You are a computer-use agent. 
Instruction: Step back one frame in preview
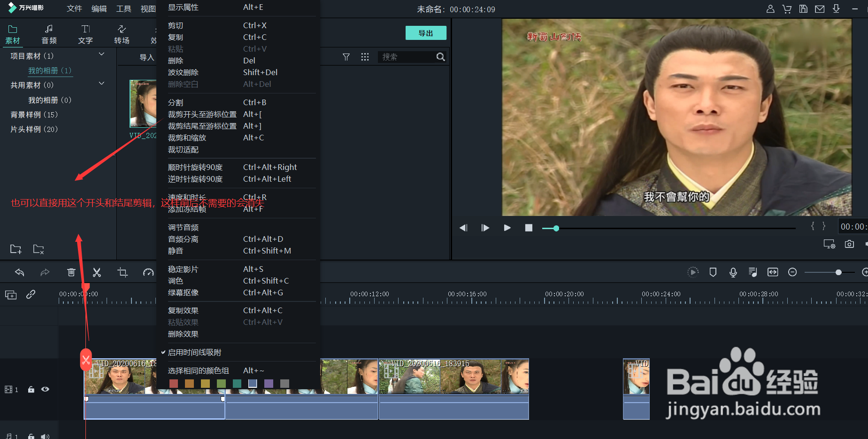(463, 228)
